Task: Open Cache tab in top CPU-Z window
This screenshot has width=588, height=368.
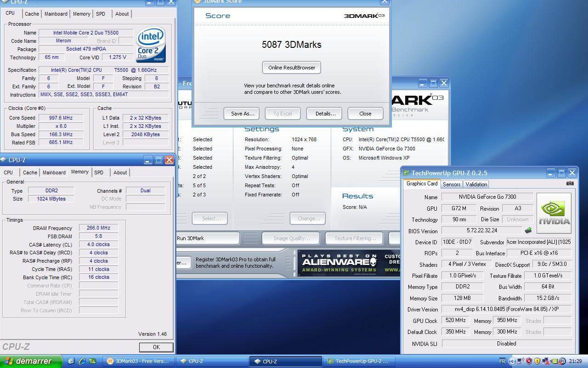Action: (x=32, y=14)
